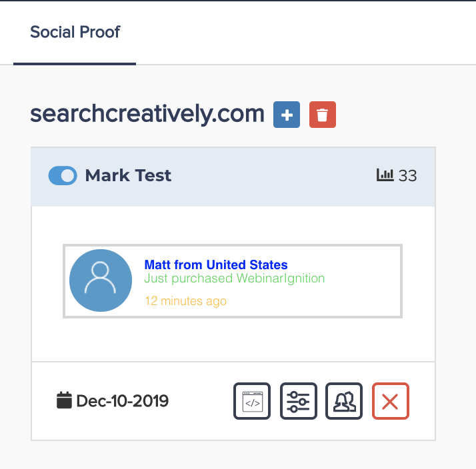Click the bar chart statistics icon

coord(385,175)
